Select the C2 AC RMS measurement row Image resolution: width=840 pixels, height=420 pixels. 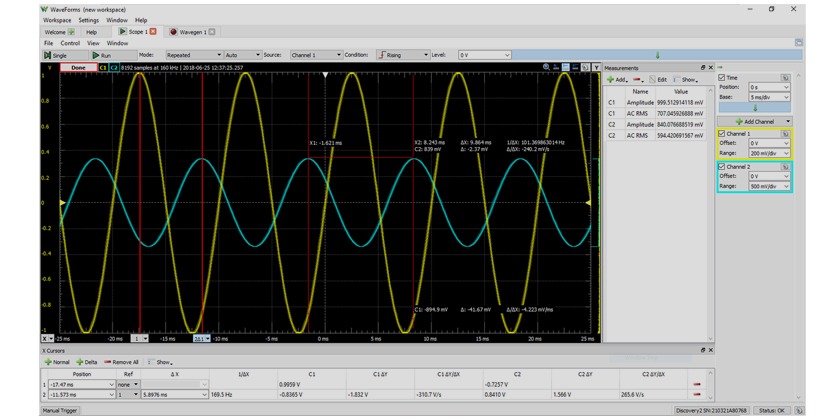pos(655,136)
